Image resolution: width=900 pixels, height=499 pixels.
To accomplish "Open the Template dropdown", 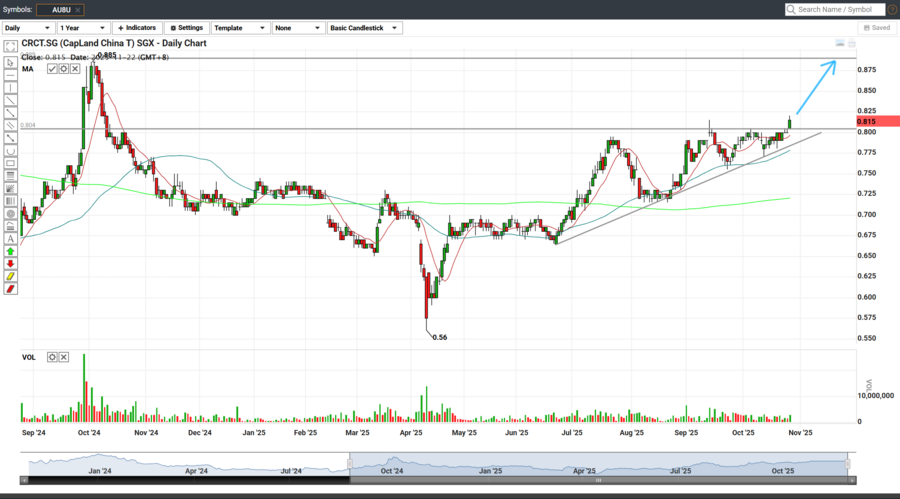I will point(239,28).
